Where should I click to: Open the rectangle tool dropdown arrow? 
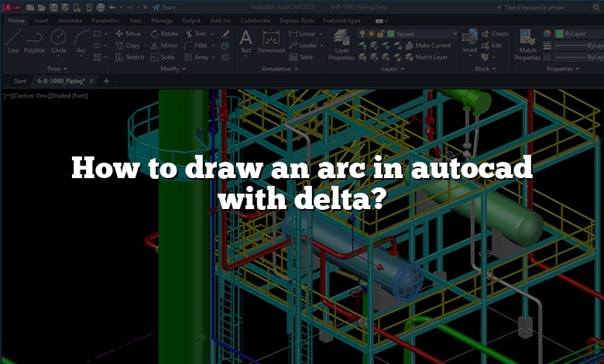[105, 34]
